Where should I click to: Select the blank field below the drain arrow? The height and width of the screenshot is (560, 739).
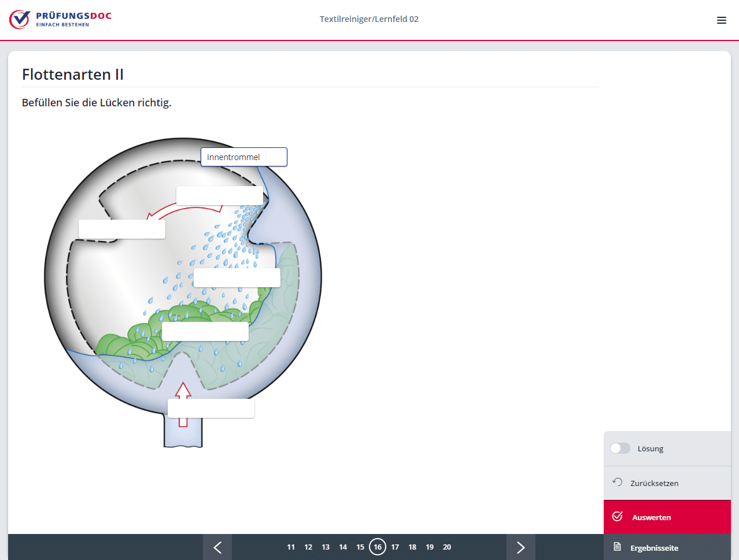(211, 408)
